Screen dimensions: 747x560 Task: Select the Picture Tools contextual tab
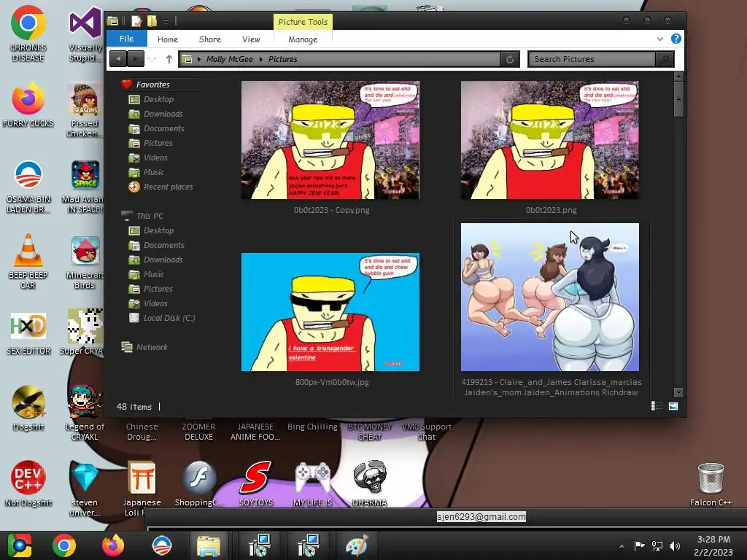[303, 22]
